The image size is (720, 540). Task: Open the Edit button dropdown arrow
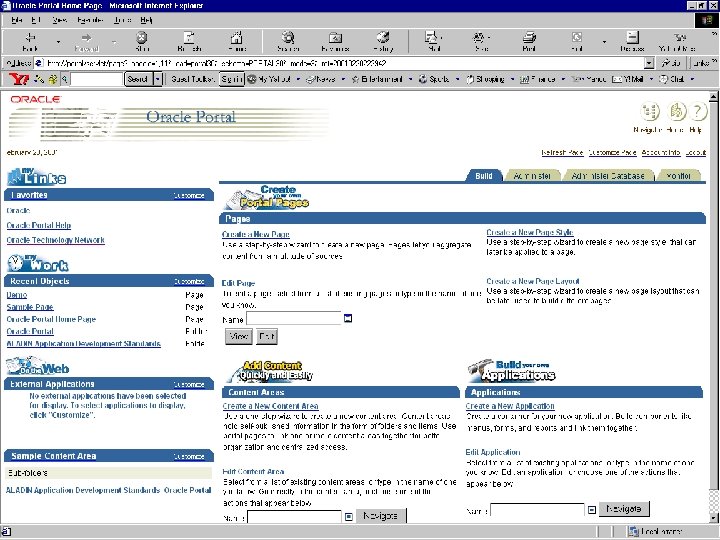[604, 42]
